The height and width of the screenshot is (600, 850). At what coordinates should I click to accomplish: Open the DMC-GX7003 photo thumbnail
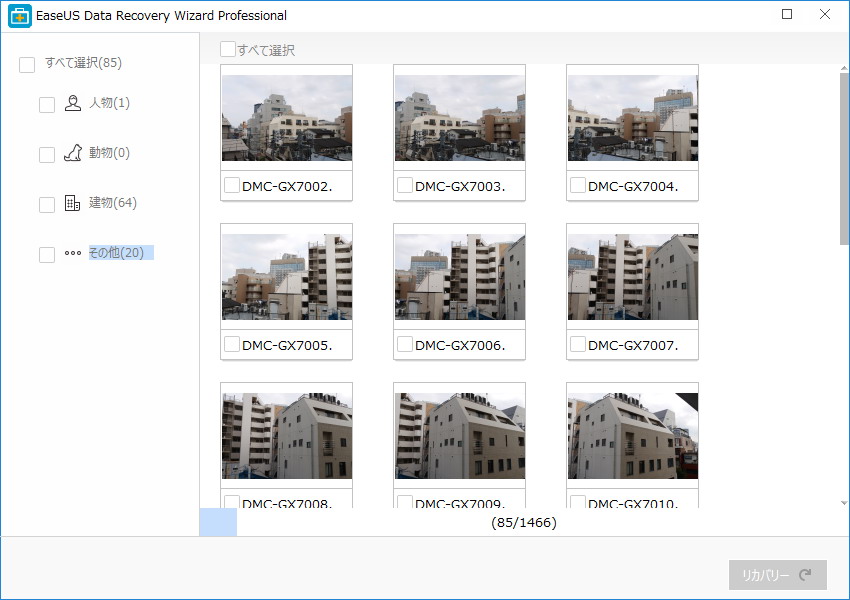[460, 118]
